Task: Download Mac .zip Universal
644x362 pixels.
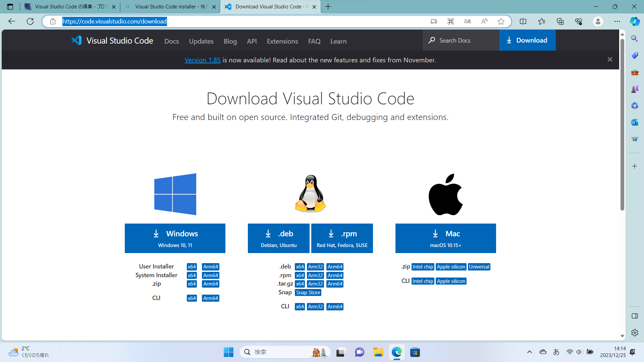Action: pyautogui.click(x=479, y=267)
